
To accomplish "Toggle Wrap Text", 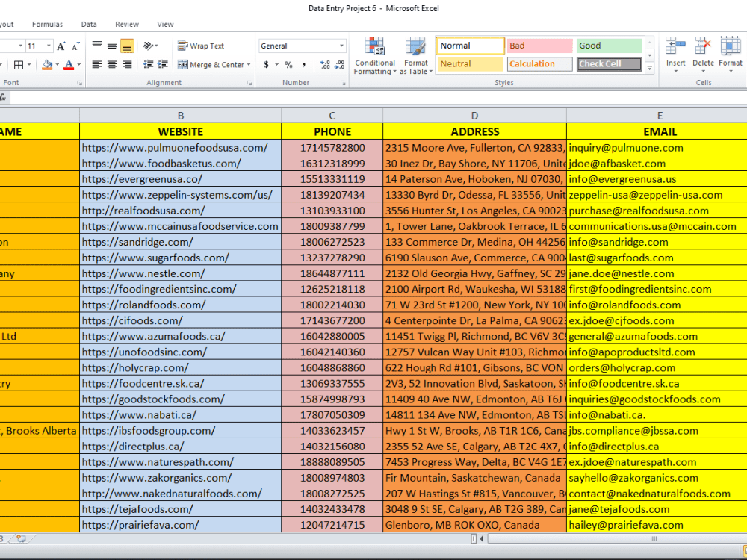I will 200,46.
